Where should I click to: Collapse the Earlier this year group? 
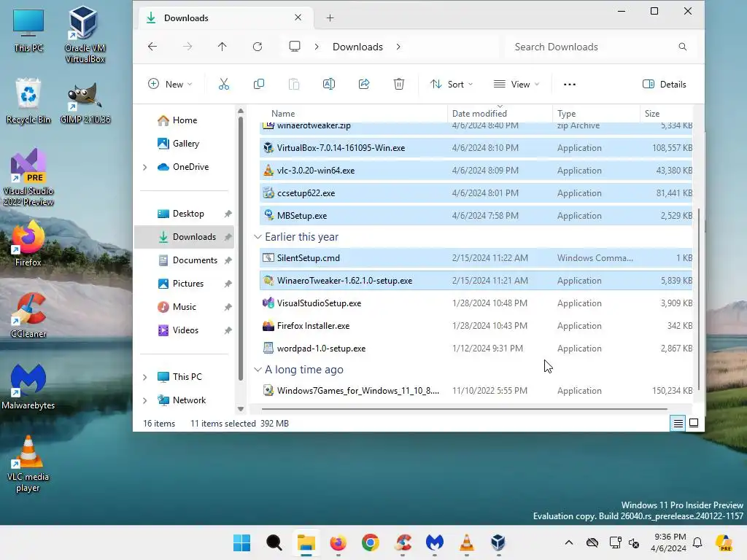(x=258, y=237)
